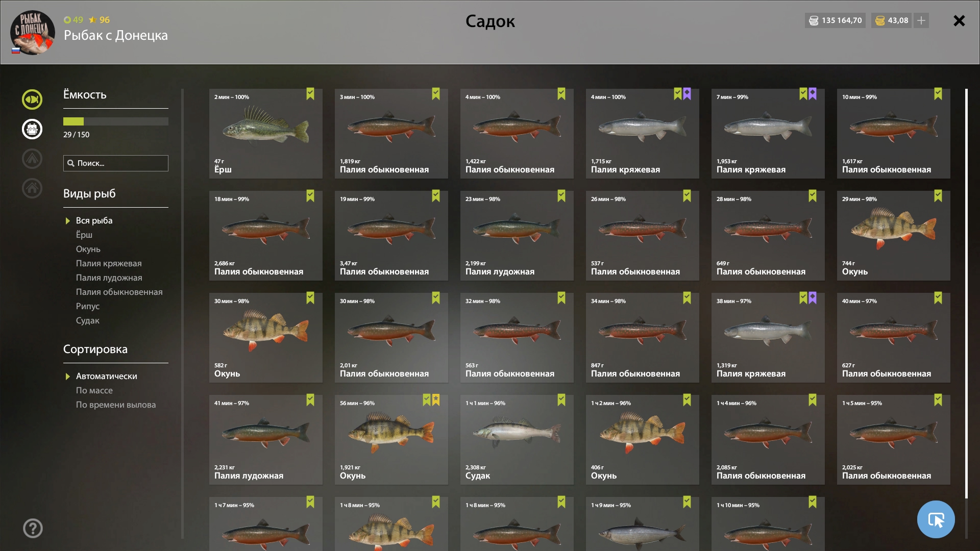Select the fish basket sidebar icon
The image size is (980, 551).
coord(32,129)
